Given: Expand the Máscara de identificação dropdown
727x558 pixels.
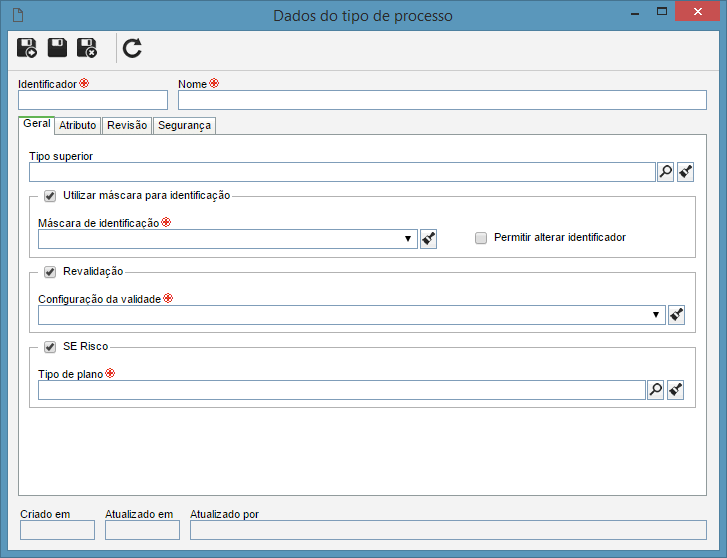Looking at the screenshot, I should (x=408, y=239).
